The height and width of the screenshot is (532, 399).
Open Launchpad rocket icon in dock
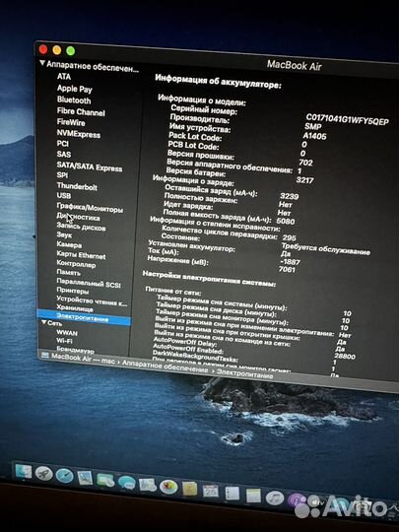tap(44, 474)
